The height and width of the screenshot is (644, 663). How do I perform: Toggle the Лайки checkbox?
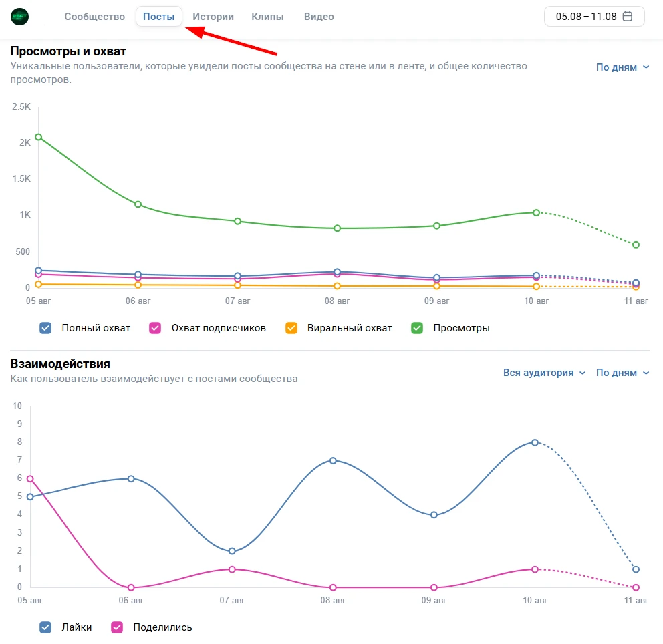45,627
